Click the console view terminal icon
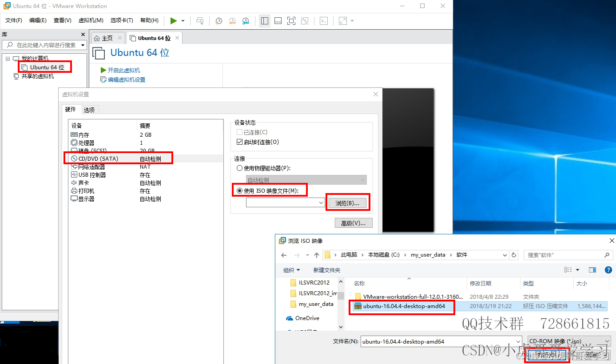616x364 pixels. pyautogui.click(x=324, y=20)
